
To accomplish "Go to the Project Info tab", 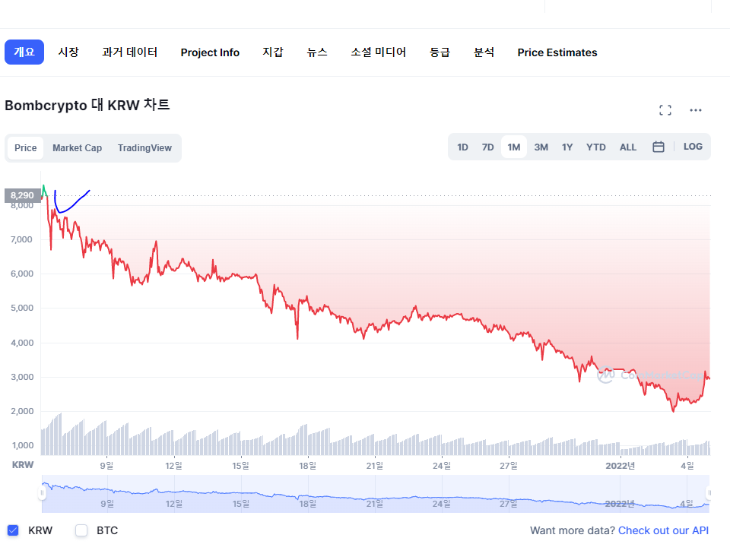I will point(210,52).
